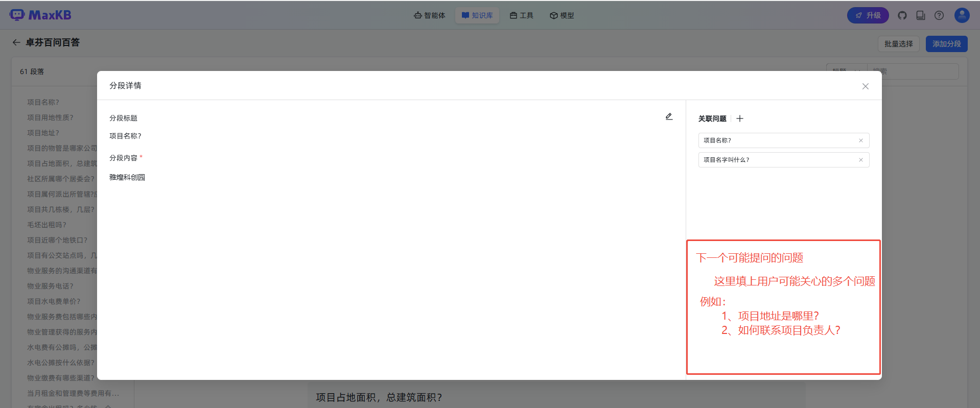Go back using the left arrow
This screenshot has height=408, width=980.
(x=16, y=42)
